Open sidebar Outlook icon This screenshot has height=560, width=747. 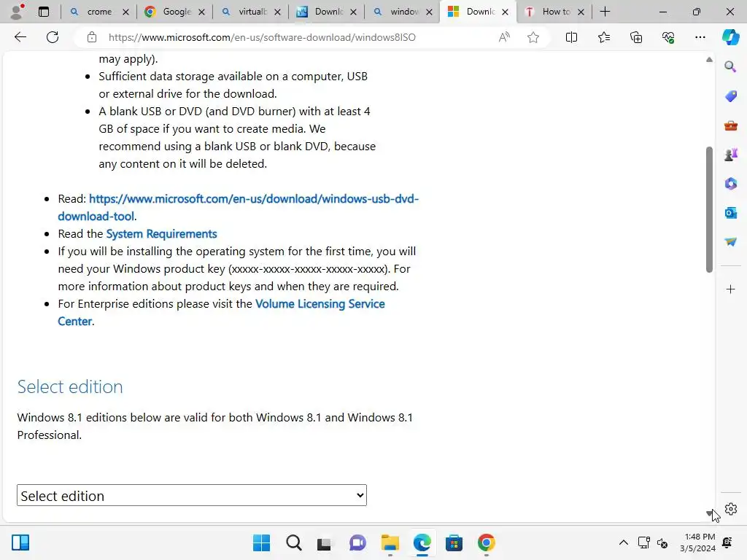pos(730,213)
